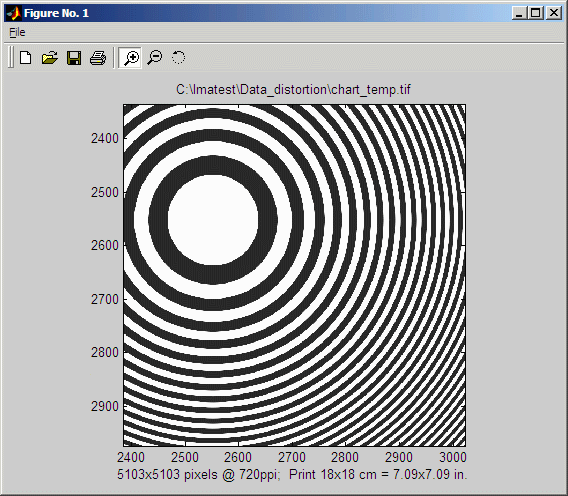568x496 pixels.
Task: Save the figure using the floppy disk icon
Action: point(74,58)
